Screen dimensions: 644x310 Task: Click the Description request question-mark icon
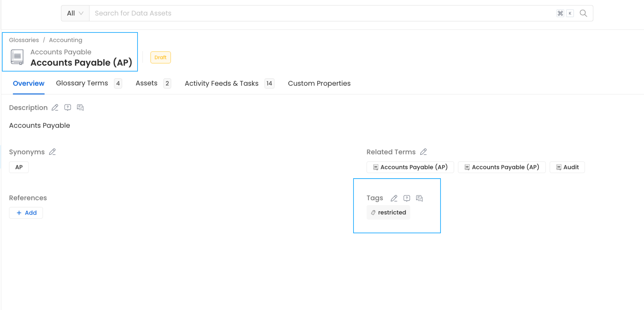tap(68, 107)
